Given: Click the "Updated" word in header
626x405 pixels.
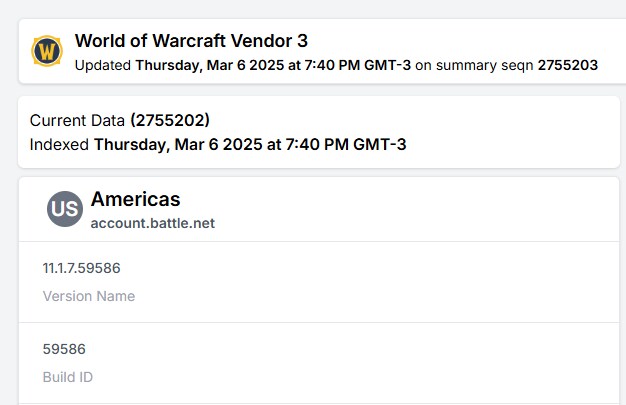Looking at the screenshot, I should pyautogui.click(x=103, y=66).
